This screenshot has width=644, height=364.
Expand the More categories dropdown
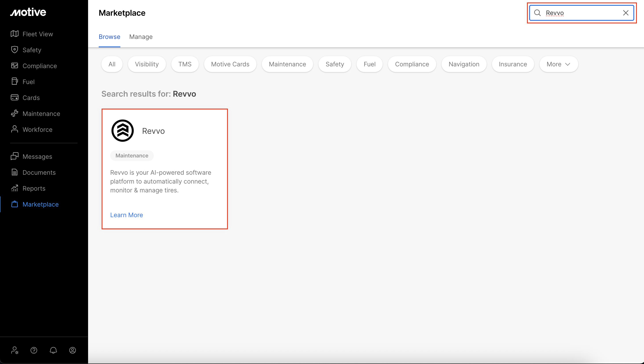pos(558,64)
